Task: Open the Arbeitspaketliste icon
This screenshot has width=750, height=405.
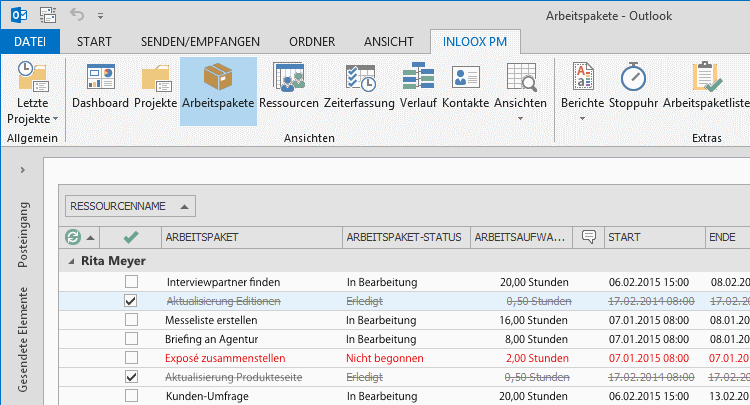Action: (707, 77)
